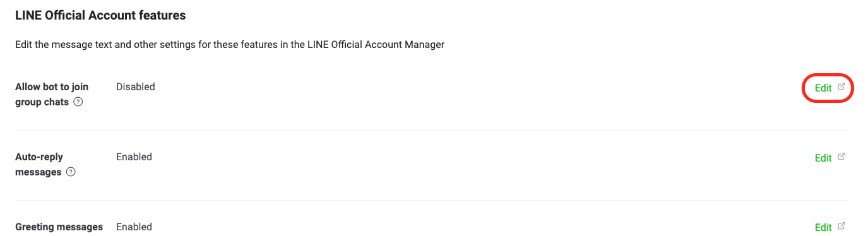Click divider line below Auto-reply messages row
Screen dimensions: 868x236
click(431, 200)
